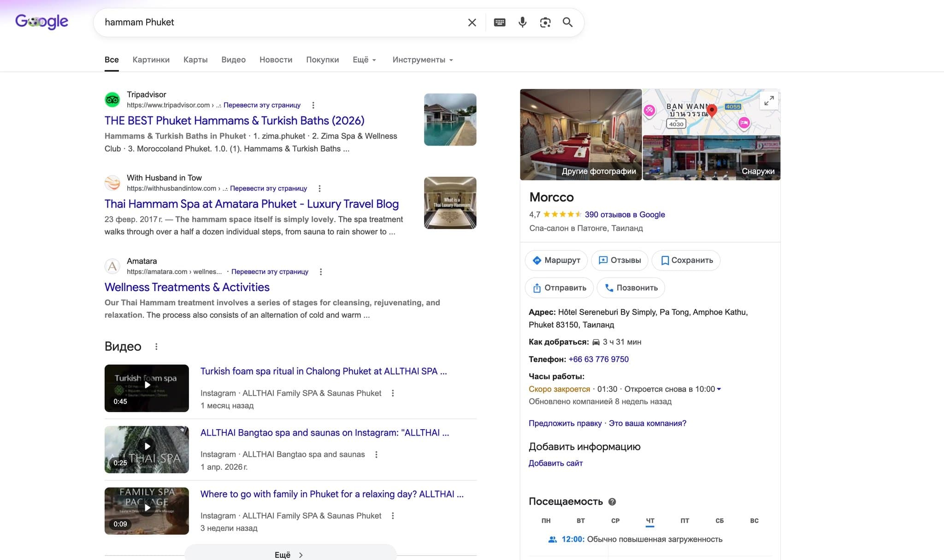Open the Посещаемость help icon
The height and width of the screenshot is (560, 944).
pyautogui.click(x=612, y=502)
